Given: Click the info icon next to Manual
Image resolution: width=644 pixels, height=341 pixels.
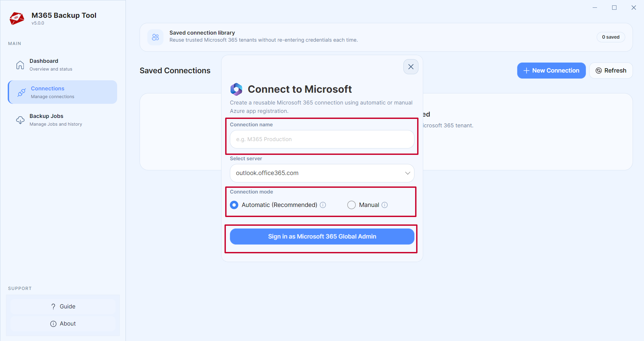Looking at the screenshot, I should (385, 205).
